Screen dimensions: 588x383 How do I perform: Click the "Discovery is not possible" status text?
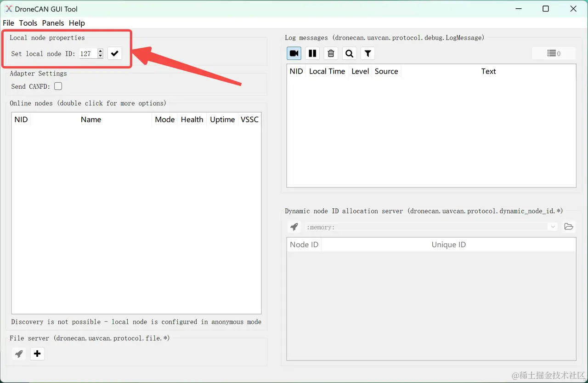136,322
